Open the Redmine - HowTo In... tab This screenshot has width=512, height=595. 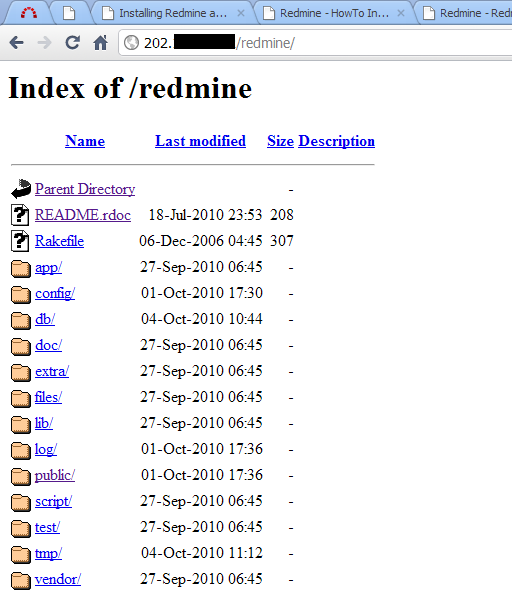tap(334, 13)
